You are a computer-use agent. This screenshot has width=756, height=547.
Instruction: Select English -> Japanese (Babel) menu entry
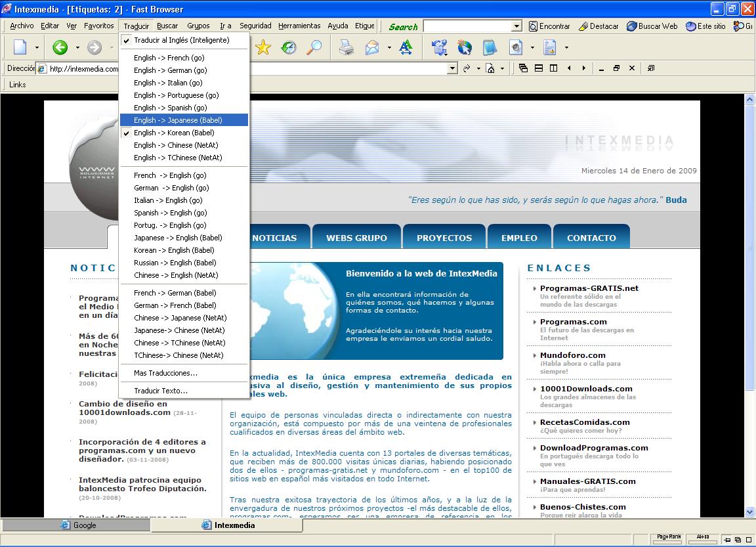pos(184,120)
